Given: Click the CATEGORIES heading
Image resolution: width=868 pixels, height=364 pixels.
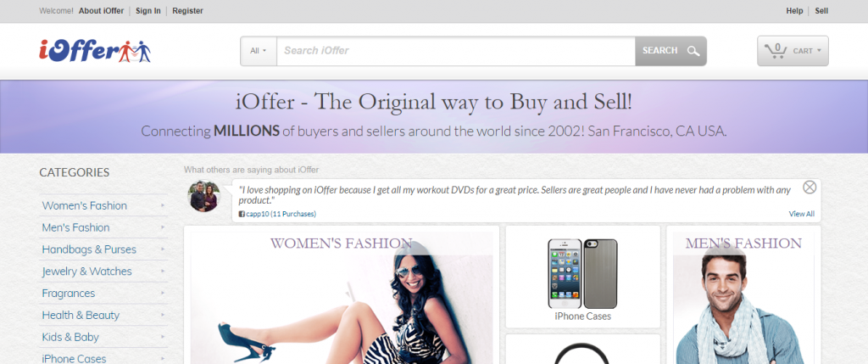Looking at the screenshot, I should 75,172.
